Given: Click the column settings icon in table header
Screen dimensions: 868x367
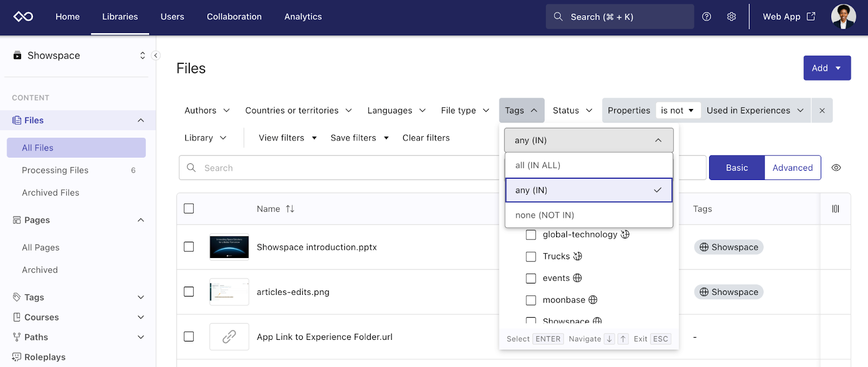Looking at the screenshot, I should (x=835, y=209).
